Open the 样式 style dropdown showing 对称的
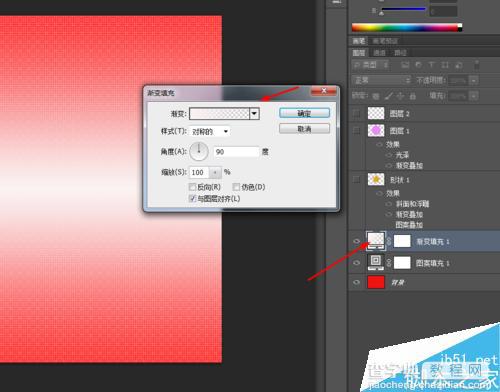Image resolution: width=500 pixels, height=392 pixels. [x=210, y=132]
